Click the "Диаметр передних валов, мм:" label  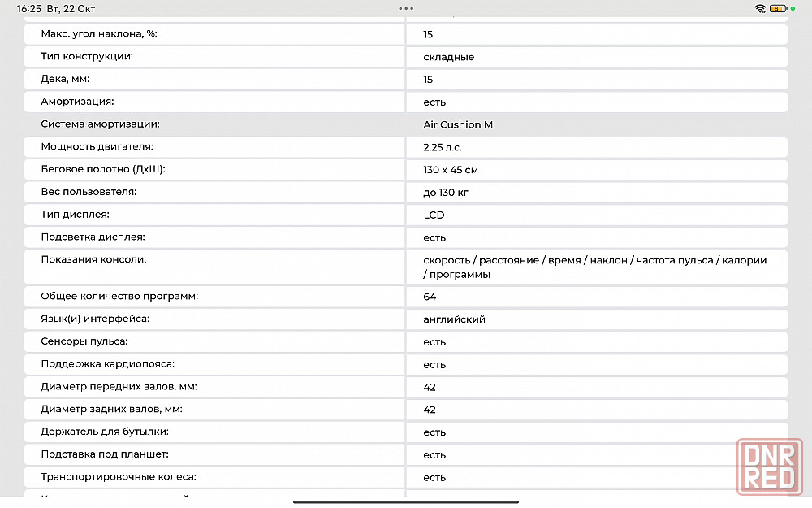[119, 387]
